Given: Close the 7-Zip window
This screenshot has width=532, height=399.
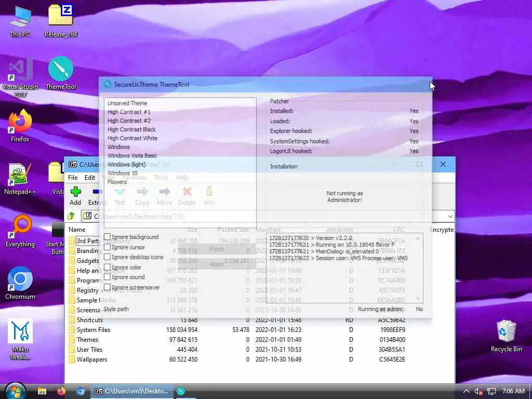Looking at the screenshot, I should (443, 164).
